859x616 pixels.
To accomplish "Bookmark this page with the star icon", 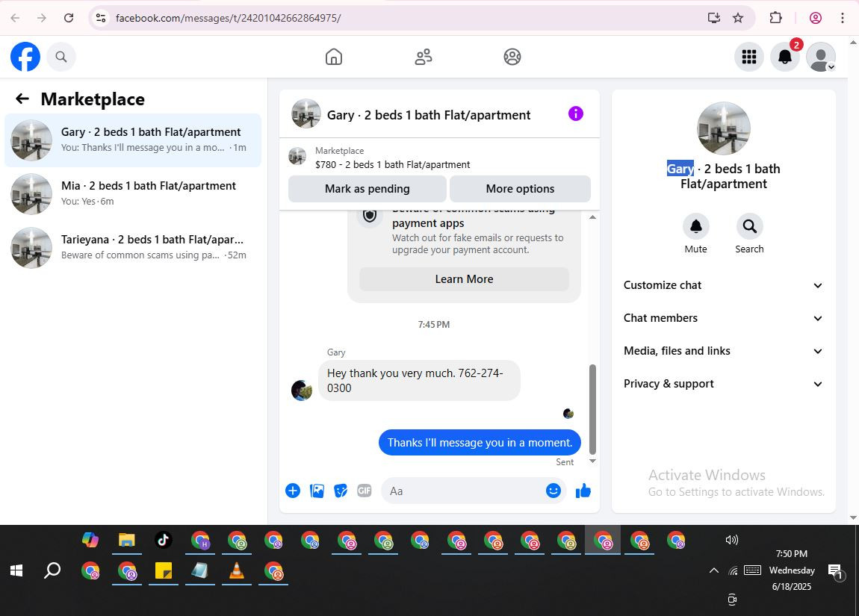I will [x=738, y=18].
